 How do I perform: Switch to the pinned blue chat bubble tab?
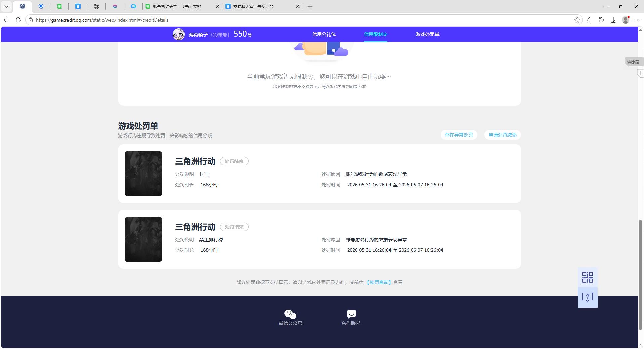tap(133, 6)
